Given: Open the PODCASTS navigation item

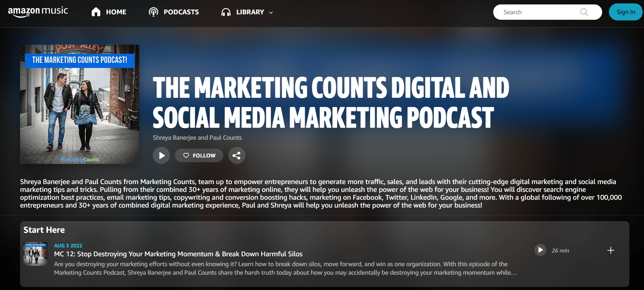Looking at the screenshot, I should pyautogui.click(x=181, y=12).
